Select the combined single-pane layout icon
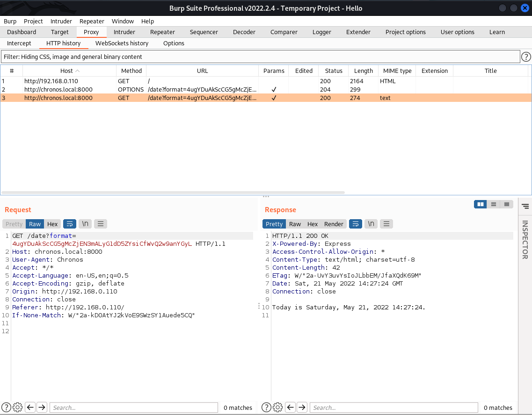Viewport: 532px width, 415px height. pyautogui.click(x=506, y=204)
